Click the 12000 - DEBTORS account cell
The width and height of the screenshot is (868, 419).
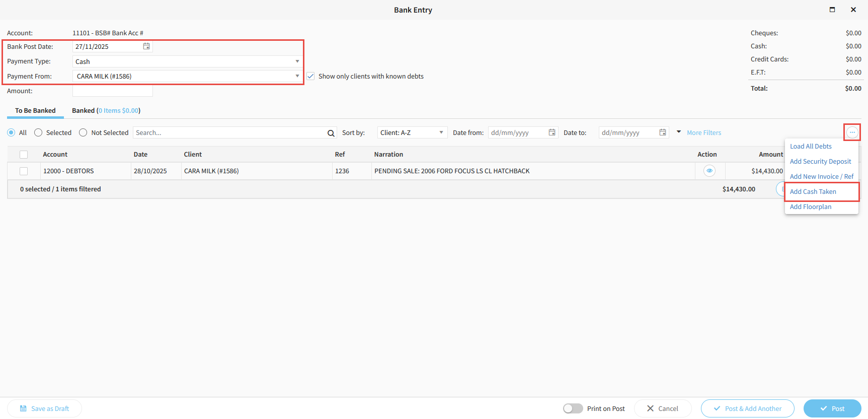tap(86, 171)
